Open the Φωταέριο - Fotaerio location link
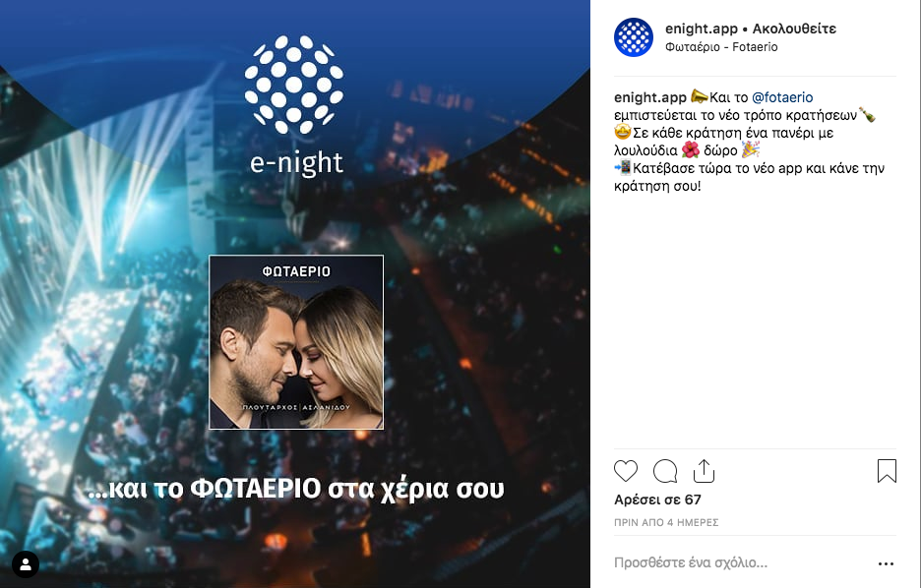The width and height of the screenshot is (921, 588). [x=721, y=47]
